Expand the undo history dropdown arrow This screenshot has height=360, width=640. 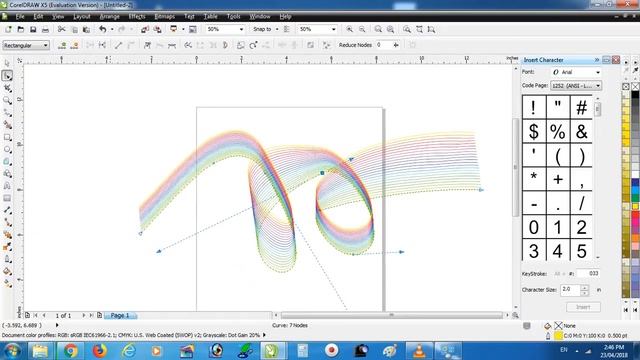(112, 29)
